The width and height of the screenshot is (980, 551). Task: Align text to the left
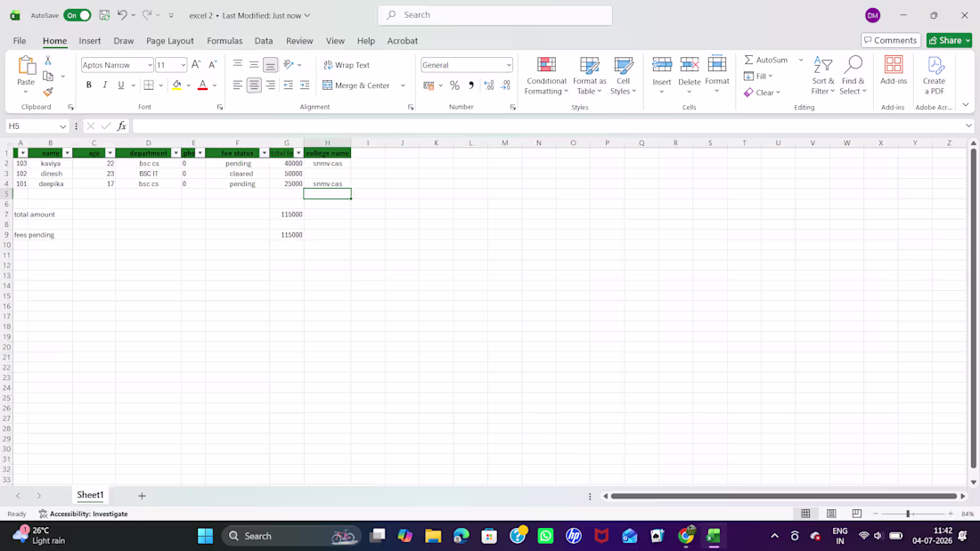click(238, 85)
